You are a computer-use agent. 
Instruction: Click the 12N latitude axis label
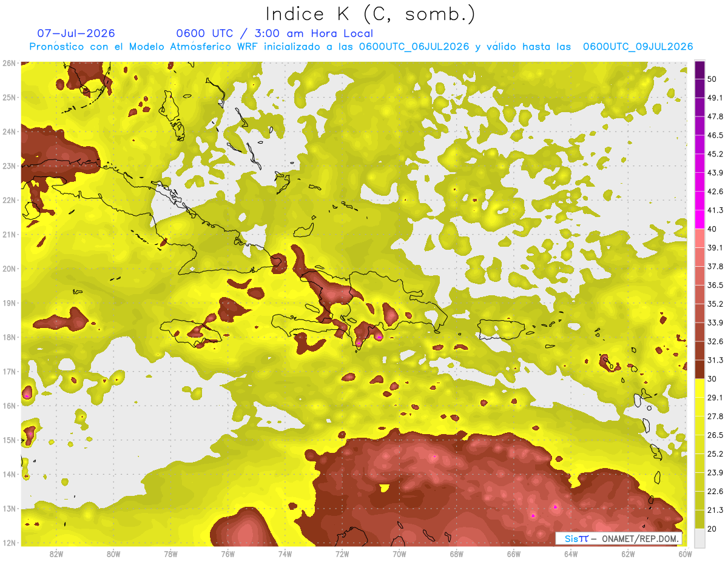9,543
